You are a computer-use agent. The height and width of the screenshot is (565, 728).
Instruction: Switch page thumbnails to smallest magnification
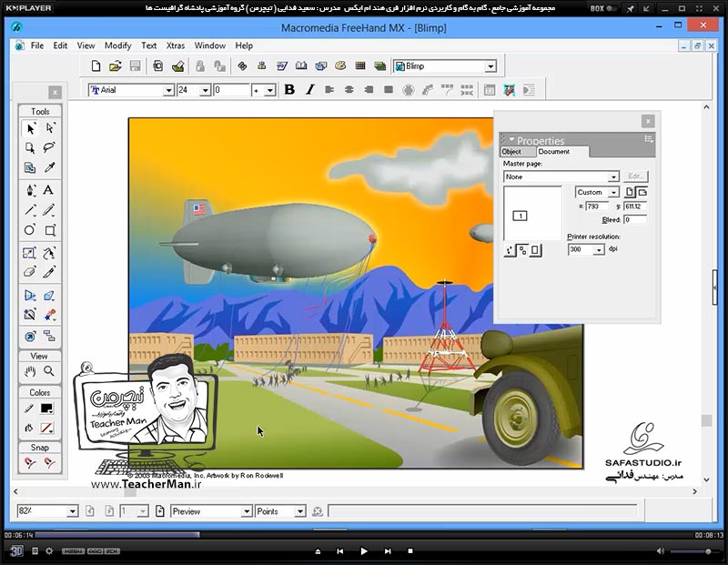(x=510, y=251)
